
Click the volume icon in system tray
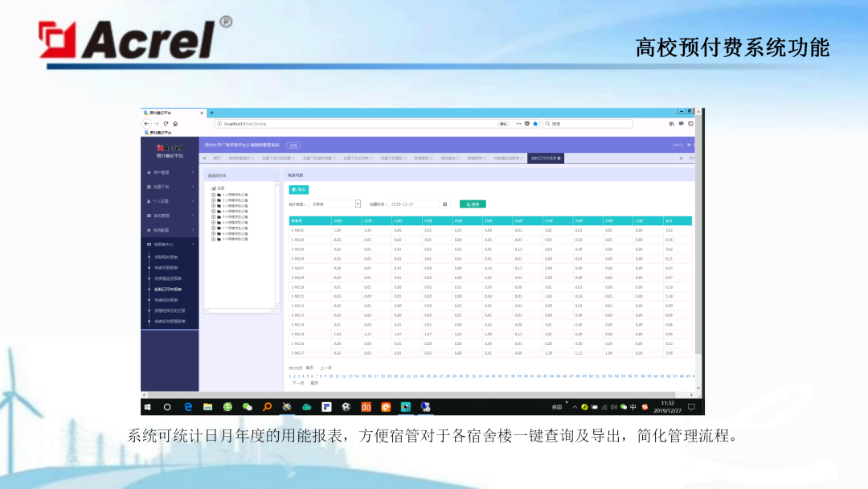coord(614,407)
